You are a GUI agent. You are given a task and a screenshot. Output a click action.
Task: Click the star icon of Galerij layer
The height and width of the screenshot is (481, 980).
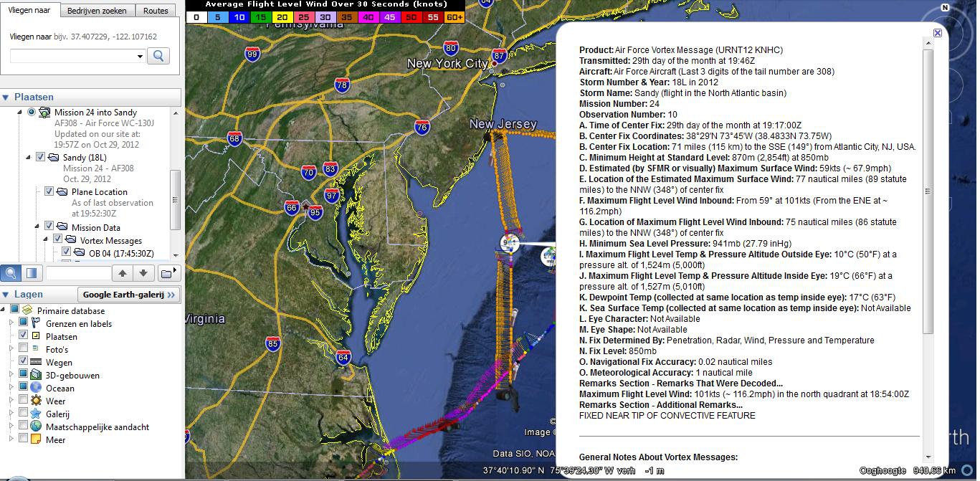36,414
